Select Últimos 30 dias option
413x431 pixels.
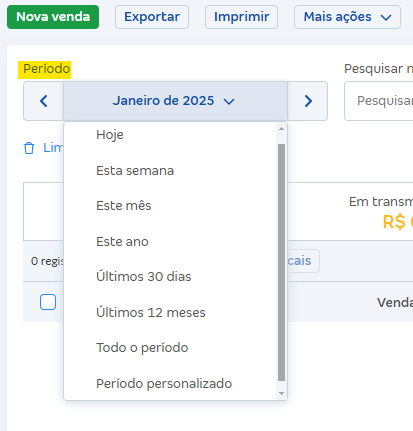(x=170, y=277)
